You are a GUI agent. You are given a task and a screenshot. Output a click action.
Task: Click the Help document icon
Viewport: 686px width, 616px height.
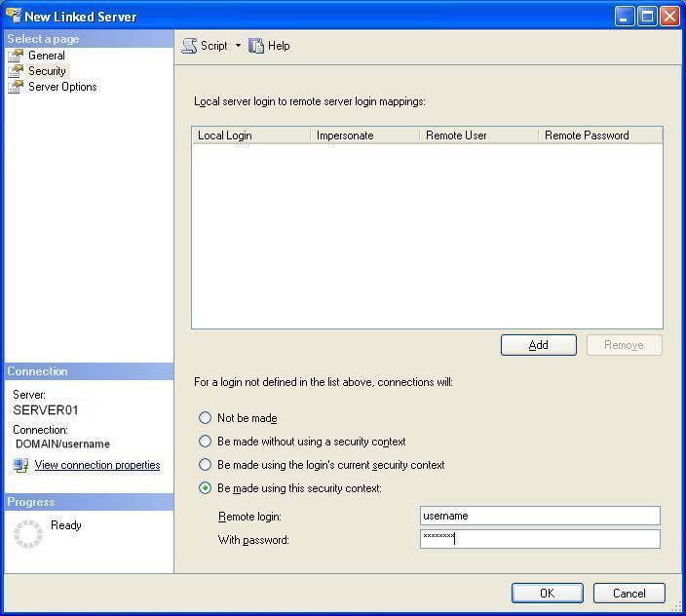[x=256, y=46]
